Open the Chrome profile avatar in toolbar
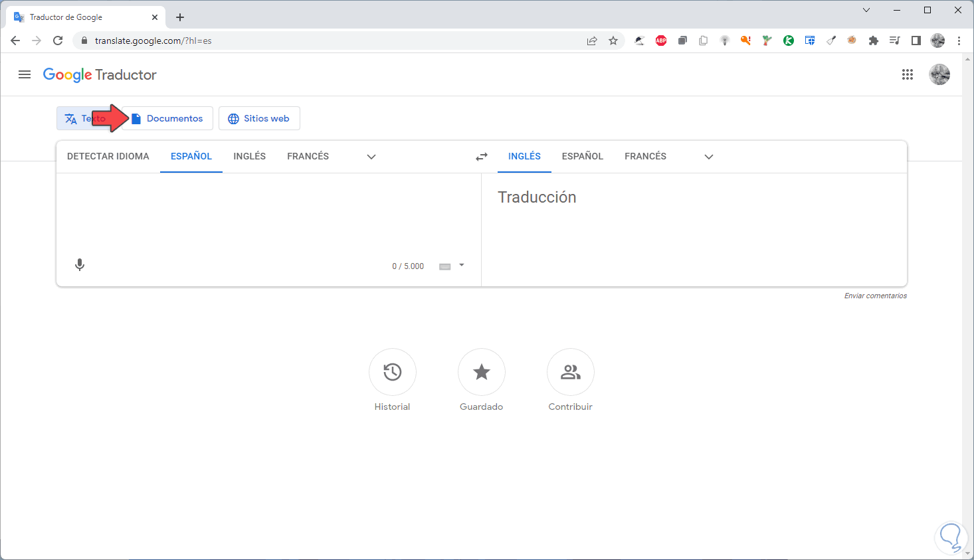 coord(937,41)
